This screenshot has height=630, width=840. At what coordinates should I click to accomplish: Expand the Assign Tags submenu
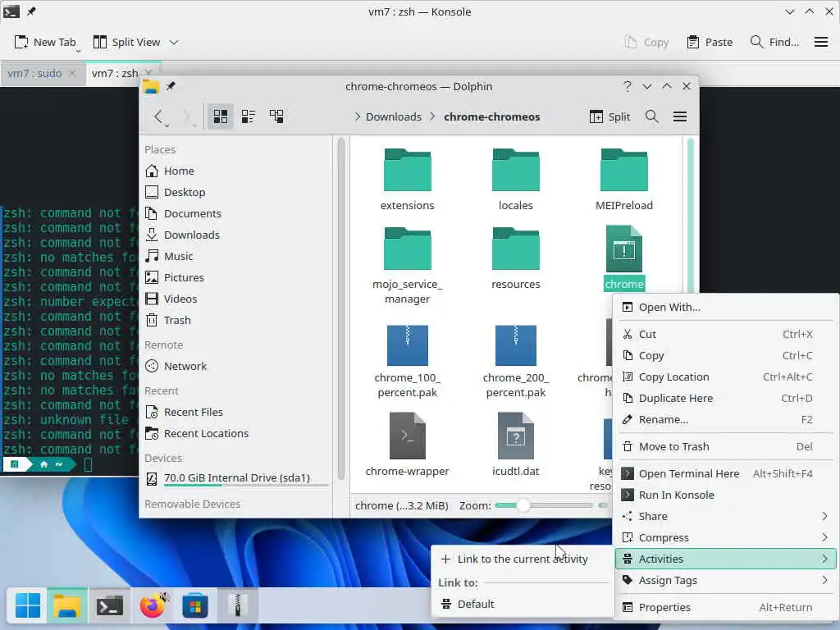(x=726, y=580)
